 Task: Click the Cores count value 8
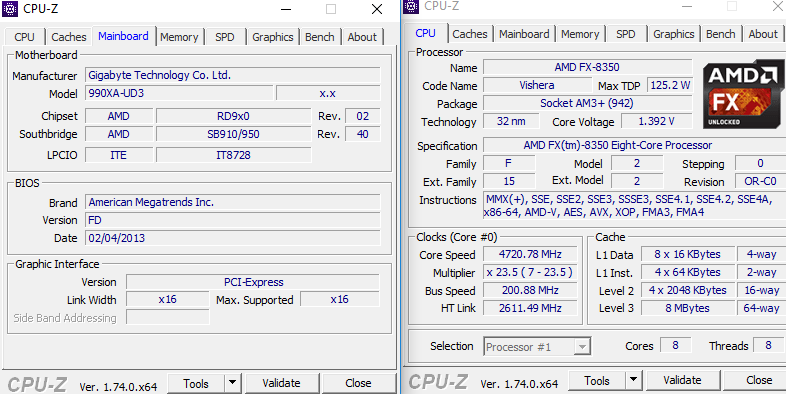(675, 345)
